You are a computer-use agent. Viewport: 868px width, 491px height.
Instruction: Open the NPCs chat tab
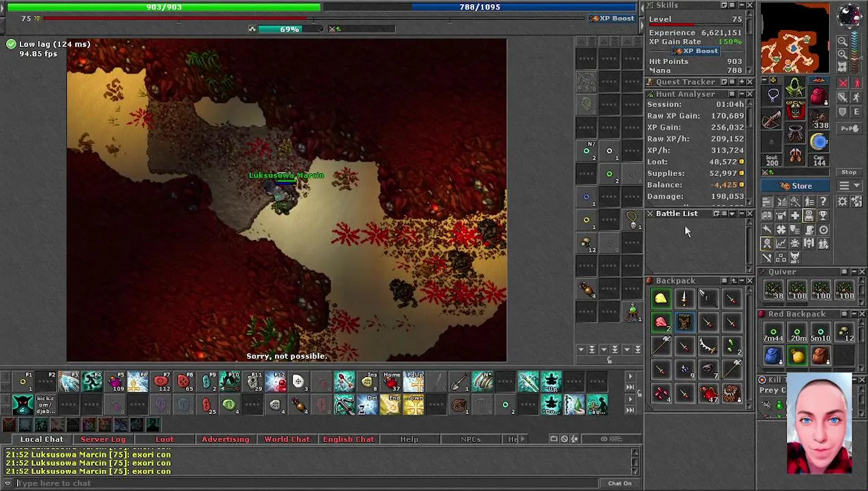[470, 439]
